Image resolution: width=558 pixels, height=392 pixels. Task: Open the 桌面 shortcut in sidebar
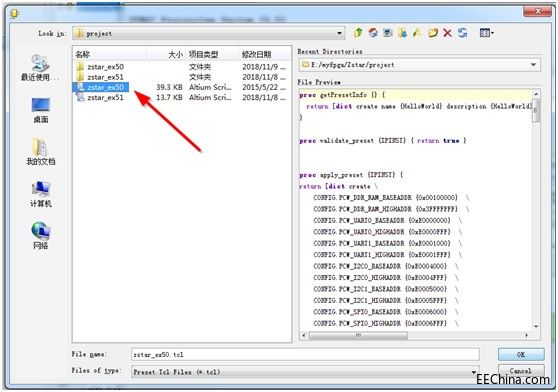(41, 110)
